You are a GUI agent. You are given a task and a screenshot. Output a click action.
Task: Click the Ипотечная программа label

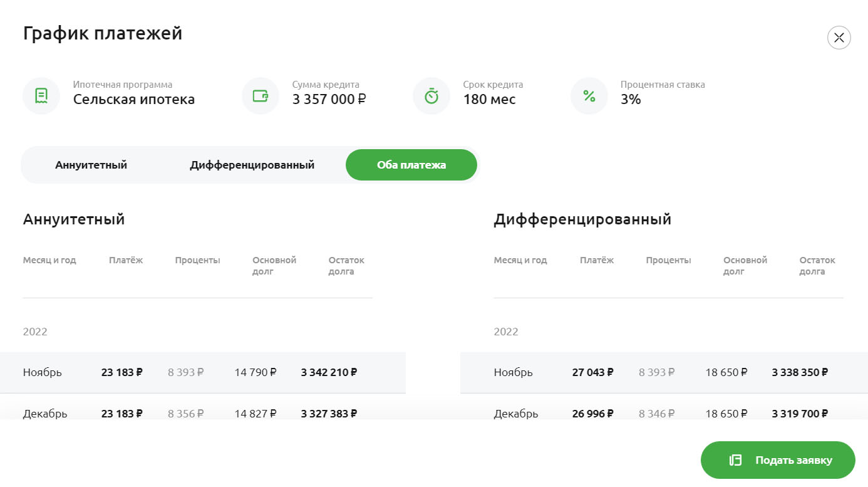coord(123,85)
